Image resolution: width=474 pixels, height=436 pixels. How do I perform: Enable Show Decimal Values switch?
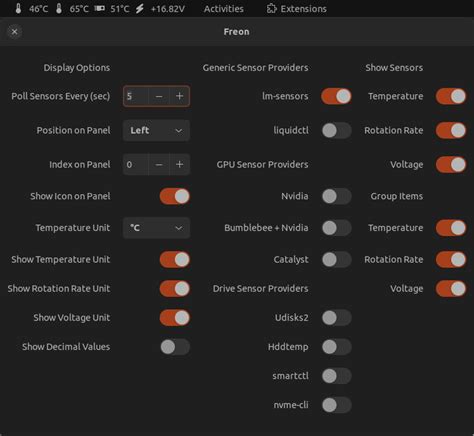click(x=175, y=347)
